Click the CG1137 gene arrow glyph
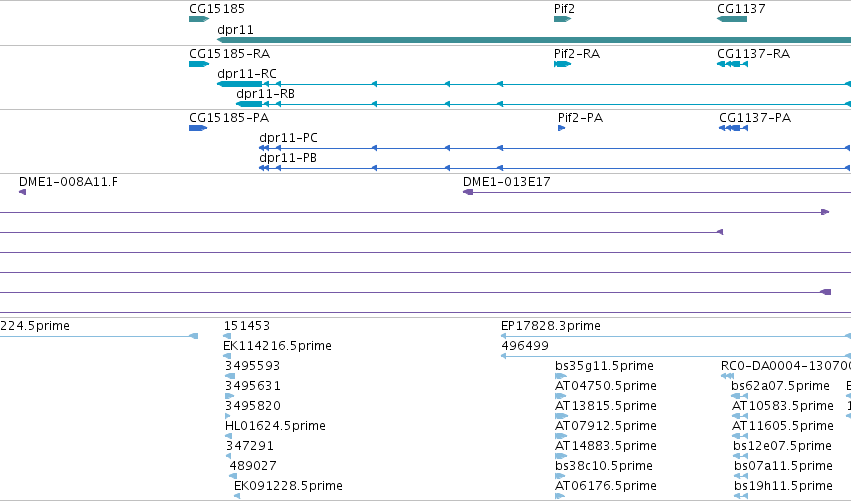This screenshot has height=501, width=851. (732, 19)
